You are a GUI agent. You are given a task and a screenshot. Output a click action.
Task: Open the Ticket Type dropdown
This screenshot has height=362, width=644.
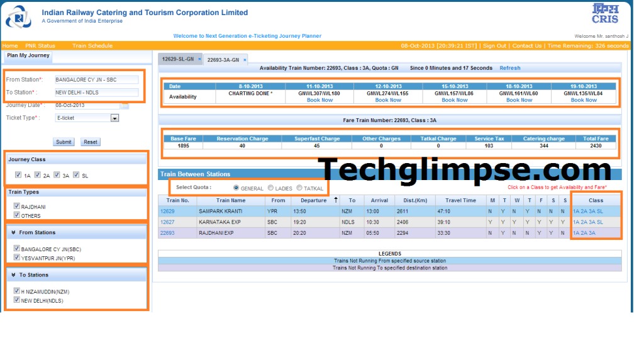tap(114, 118)
